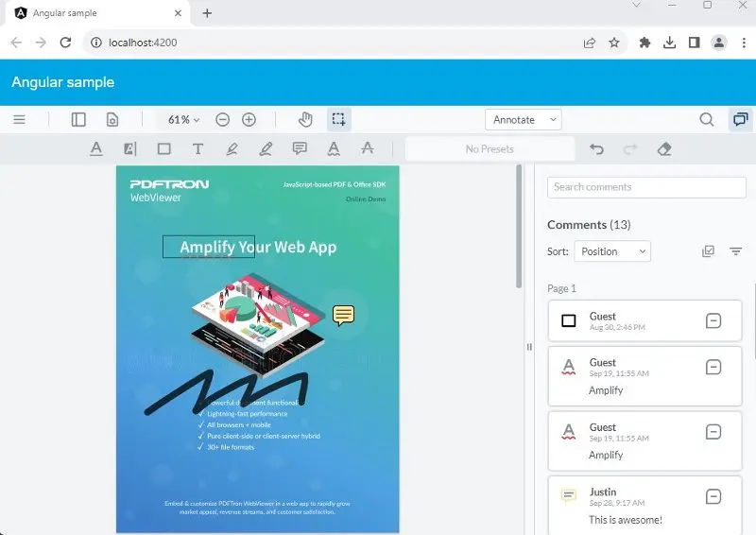This screenshot has height=535, width=756.
Task: Open the view controls page icon
Action: pyautogui.click(x=112, y=119)
